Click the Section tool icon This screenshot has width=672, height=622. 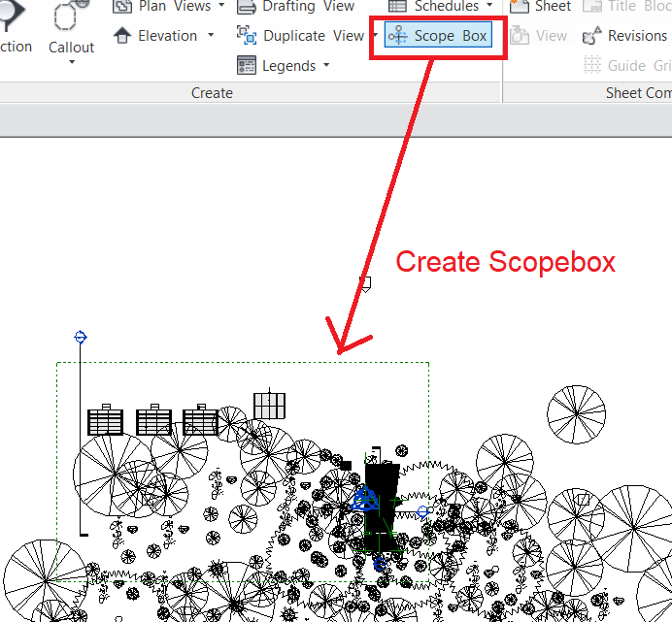(11, 15)
